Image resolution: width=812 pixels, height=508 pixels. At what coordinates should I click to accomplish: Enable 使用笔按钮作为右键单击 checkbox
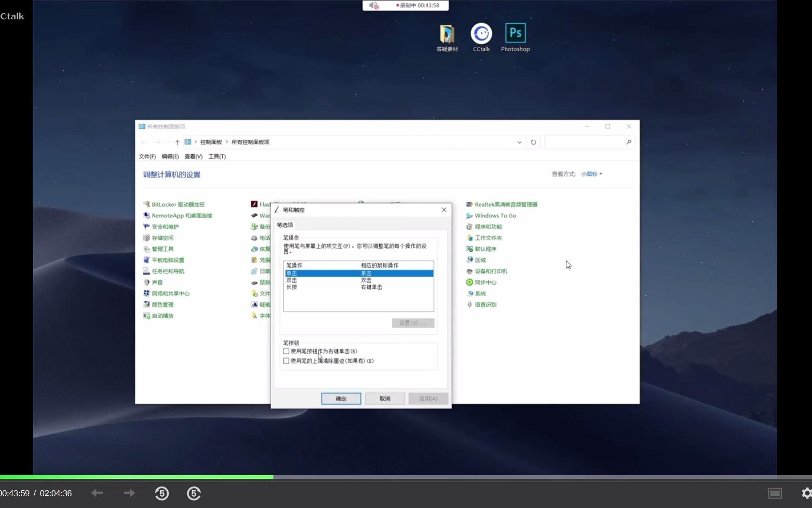pos(286,351)
